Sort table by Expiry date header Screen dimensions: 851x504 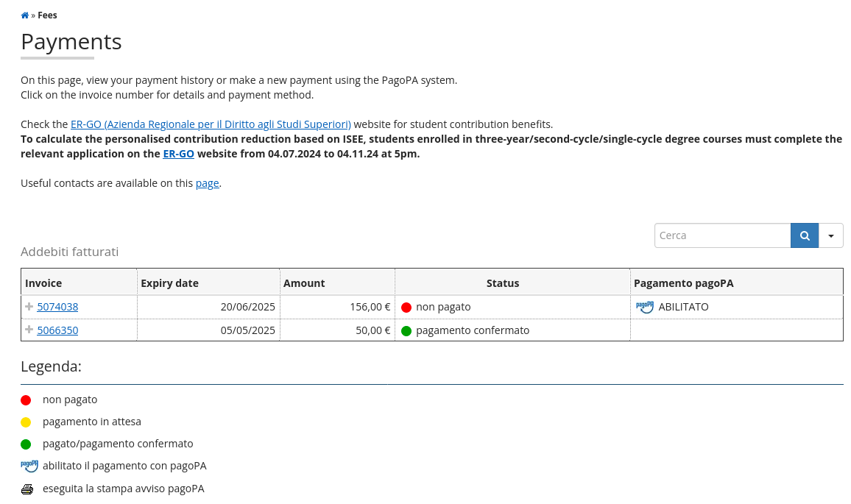[170, 283]
